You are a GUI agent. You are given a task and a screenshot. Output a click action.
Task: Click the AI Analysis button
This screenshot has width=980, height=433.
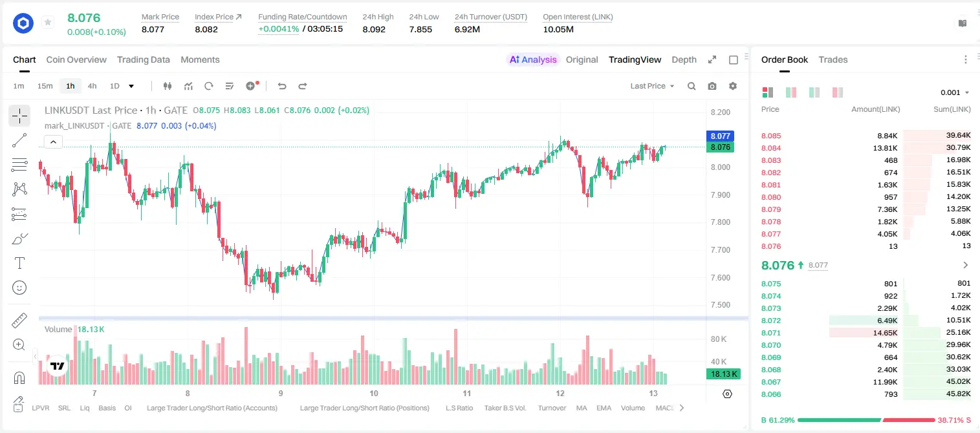pyautogui.click(x=533, y=59)
